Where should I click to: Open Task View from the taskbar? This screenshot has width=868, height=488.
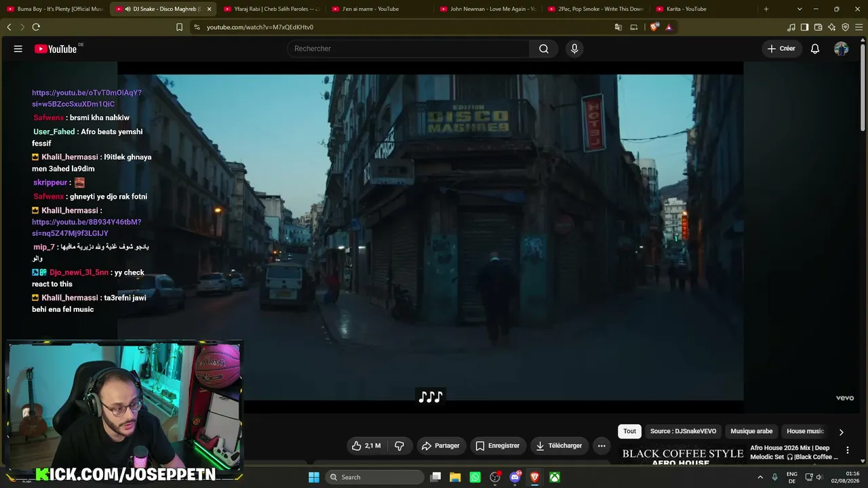click(436, 477)
